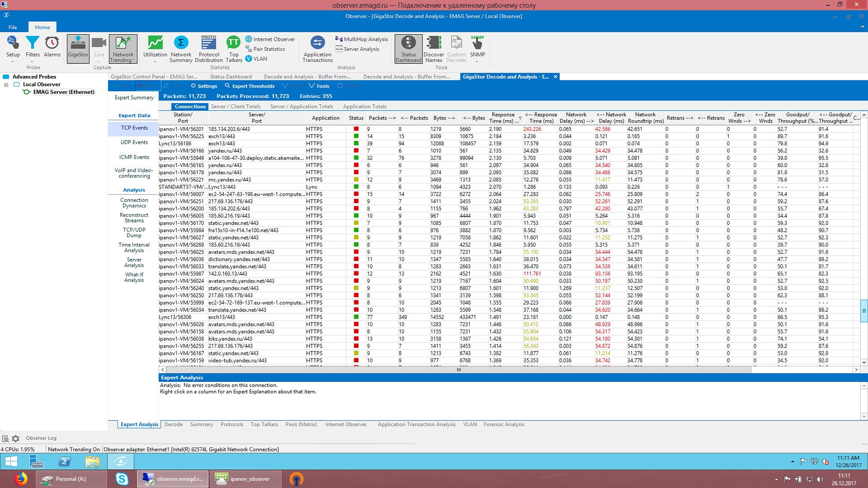Click the connections table horizontal scrollbar thumb

458,370
